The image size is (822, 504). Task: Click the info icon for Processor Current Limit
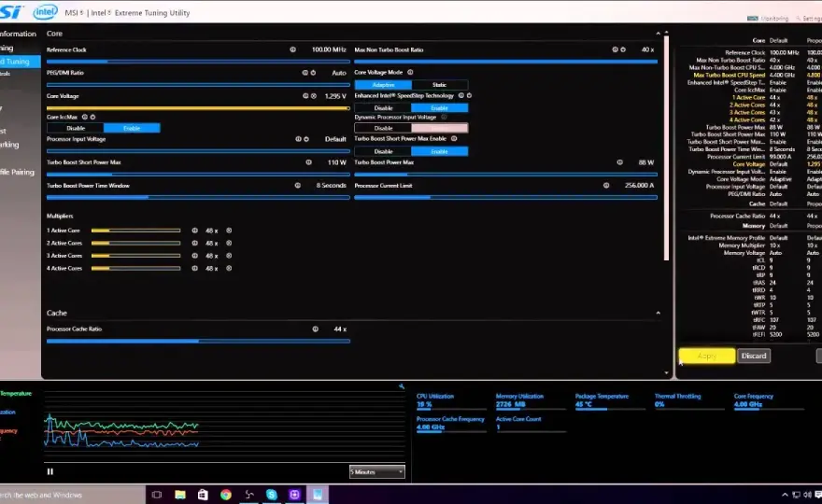[606, 186]
